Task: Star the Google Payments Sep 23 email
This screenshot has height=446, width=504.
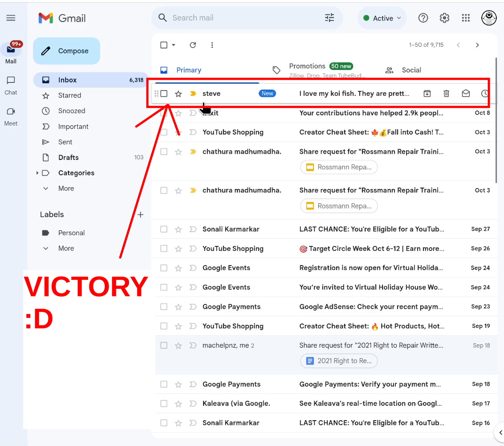Action: 179,307
